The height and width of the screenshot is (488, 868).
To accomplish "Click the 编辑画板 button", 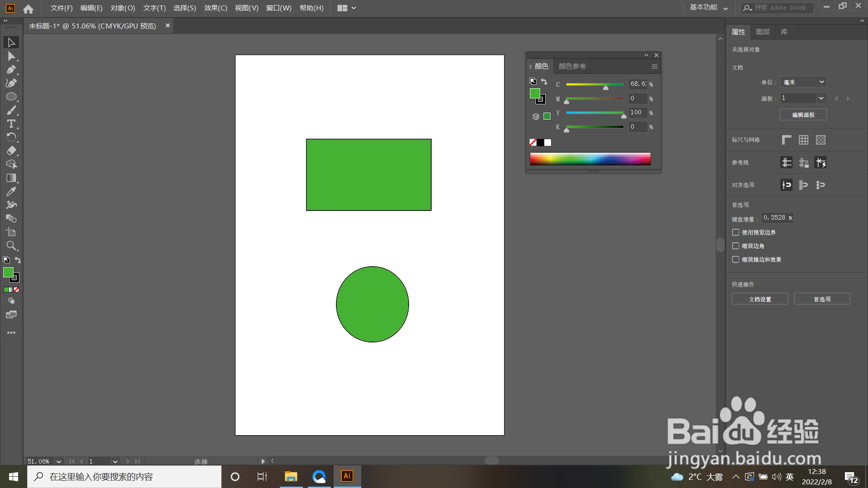I will [x=803, y=115].
